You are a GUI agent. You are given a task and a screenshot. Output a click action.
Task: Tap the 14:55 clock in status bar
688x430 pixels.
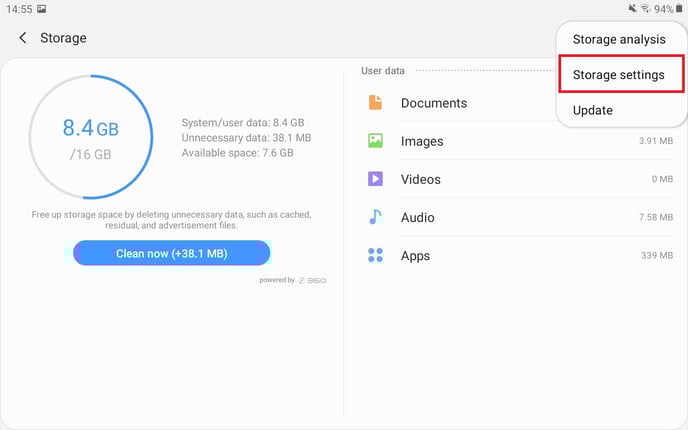19,9
